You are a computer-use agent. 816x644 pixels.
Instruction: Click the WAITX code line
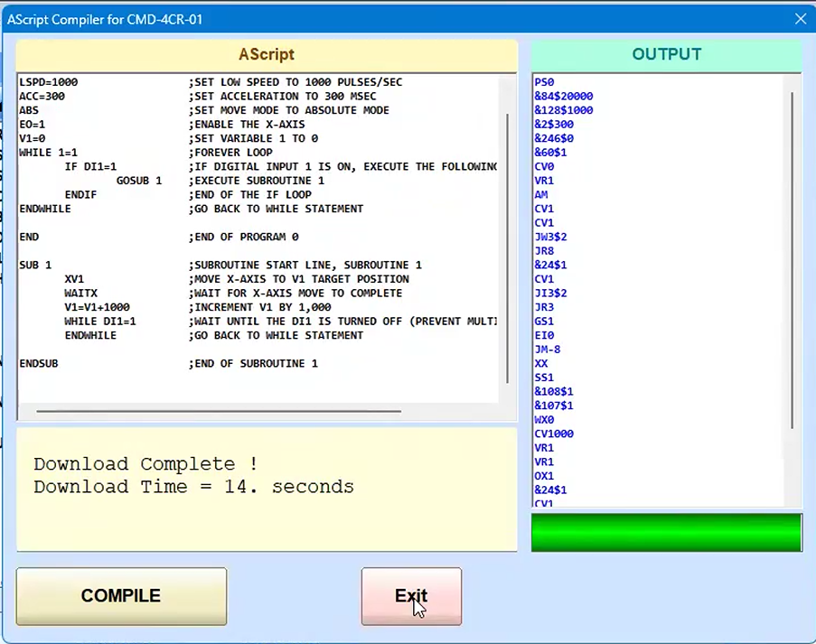[80, 293]
